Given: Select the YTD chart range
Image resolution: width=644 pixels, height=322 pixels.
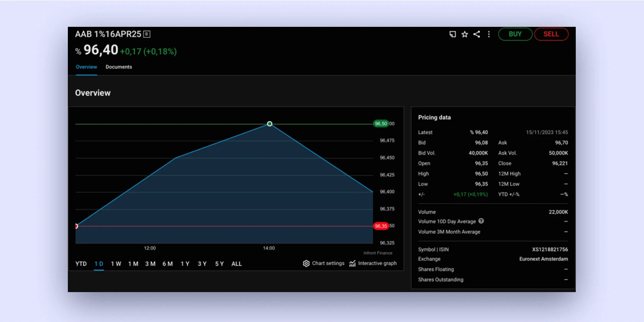Looking at the screenshot, I should (x=81, y=264).
